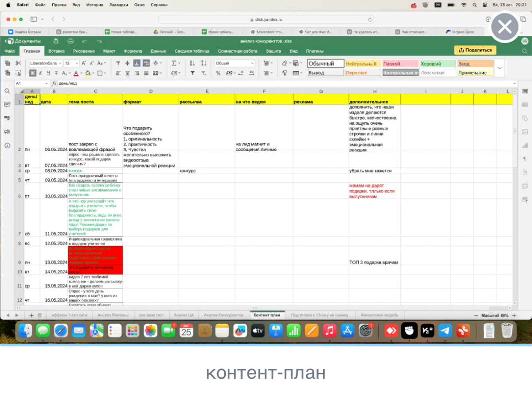This screenshot has height=400, width=532.
Task: Undo the last action
Action: coord(85,41)
